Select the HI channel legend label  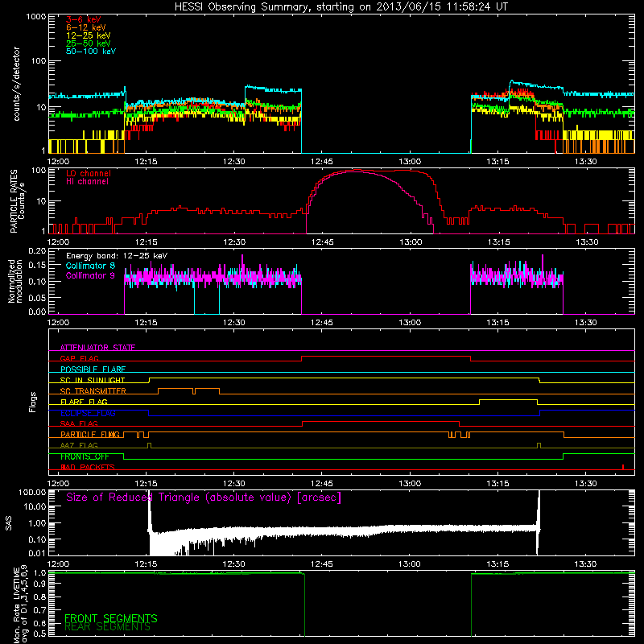(x=87, y=182)
